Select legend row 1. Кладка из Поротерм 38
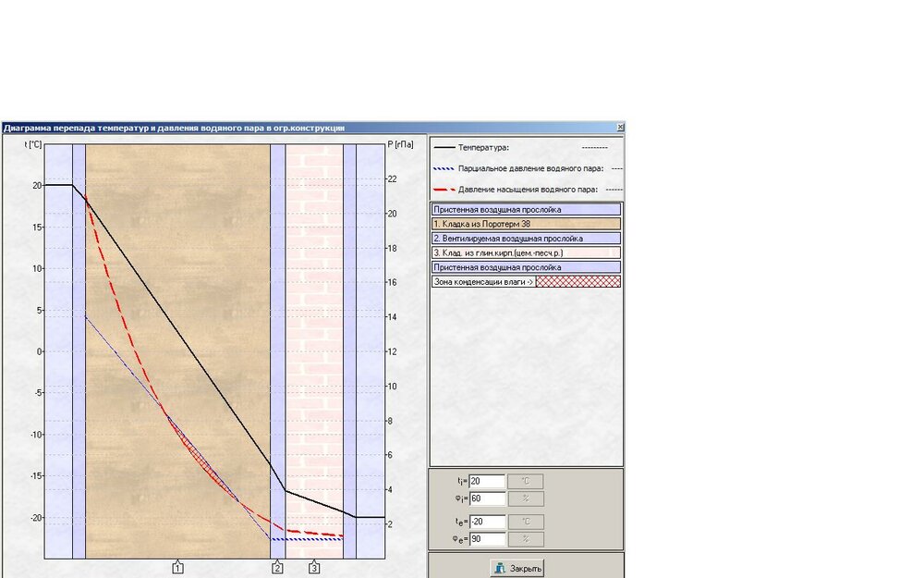This screenshot has width=924, height=578. click(527, 224)
